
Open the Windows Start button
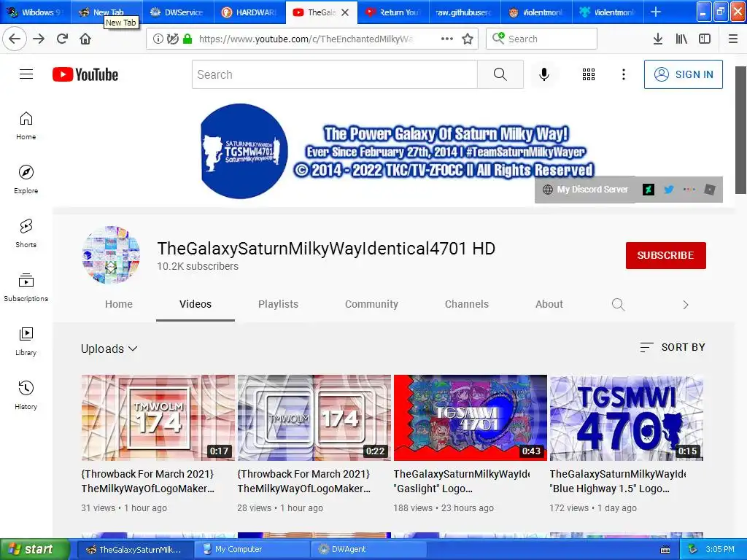pyautogui.click(x=34, y=549)
